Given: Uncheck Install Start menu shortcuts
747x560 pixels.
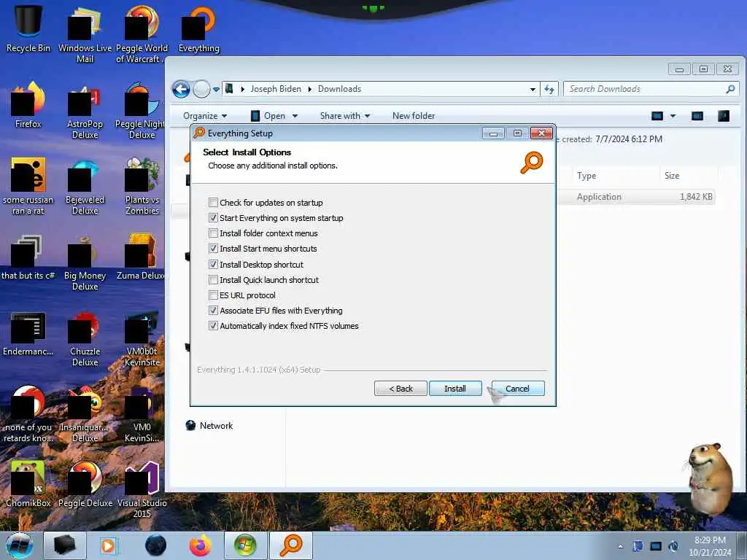Looking at the screenshot, I should 214,249.
